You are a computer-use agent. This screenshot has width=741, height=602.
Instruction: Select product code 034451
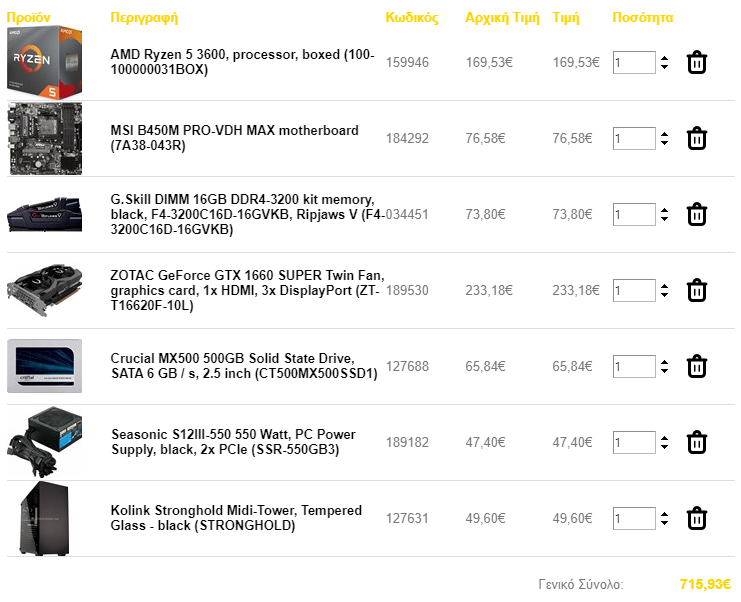407,215
